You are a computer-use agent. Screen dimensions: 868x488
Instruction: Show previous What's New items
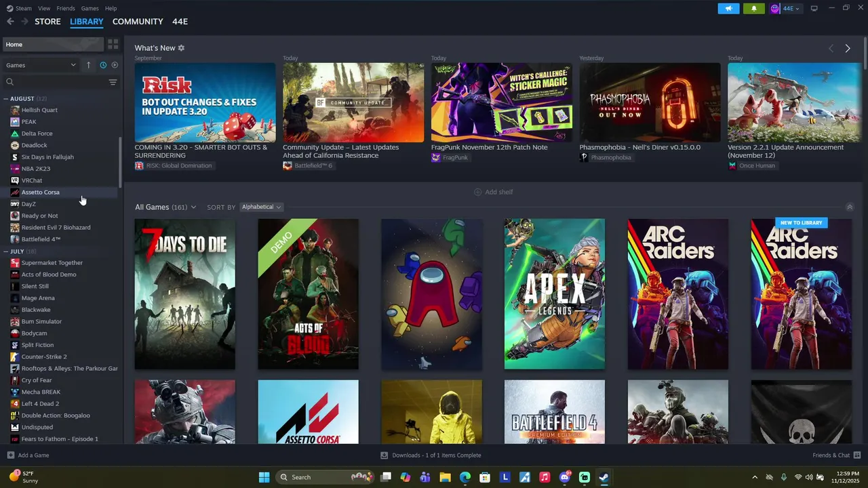831,48
